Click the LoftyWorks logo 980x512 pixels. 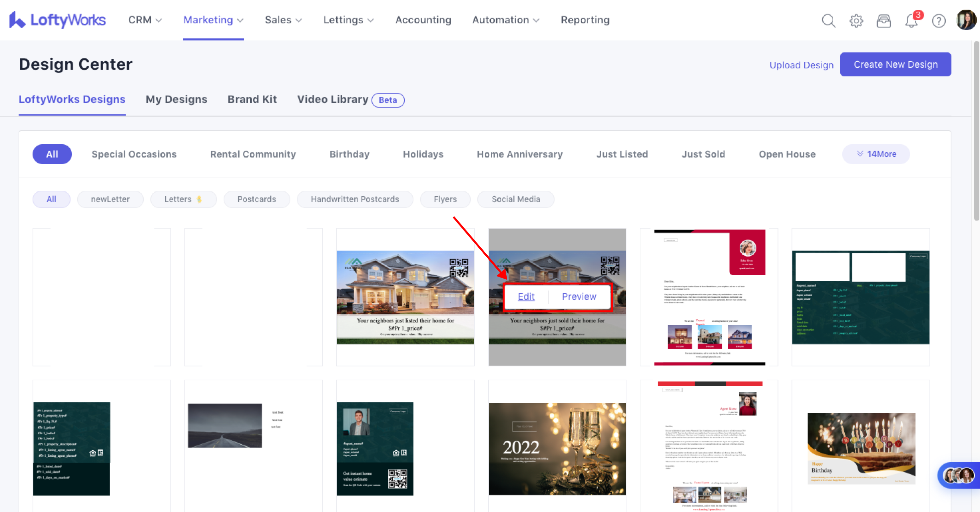57,20
